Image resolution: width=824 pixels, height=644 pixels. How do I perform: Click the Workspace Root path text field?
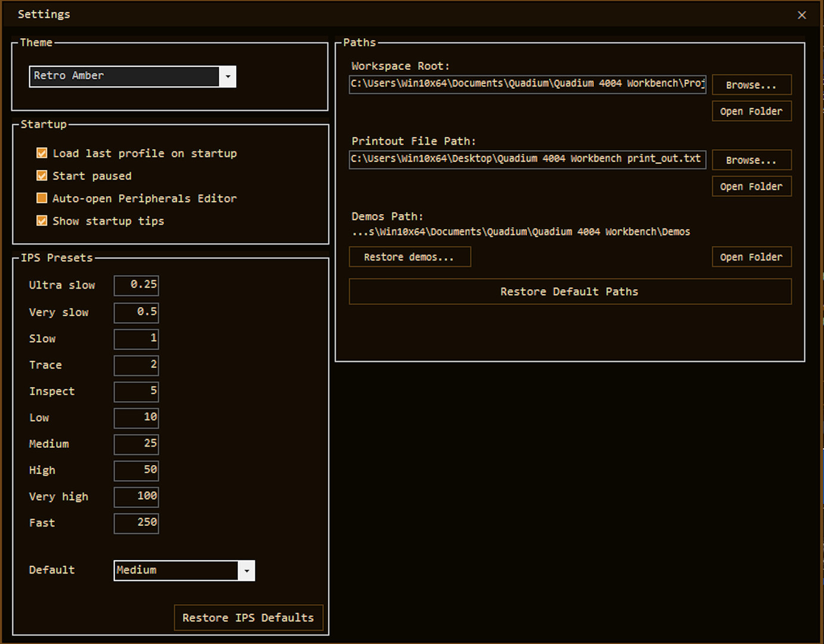coord(527,83)
